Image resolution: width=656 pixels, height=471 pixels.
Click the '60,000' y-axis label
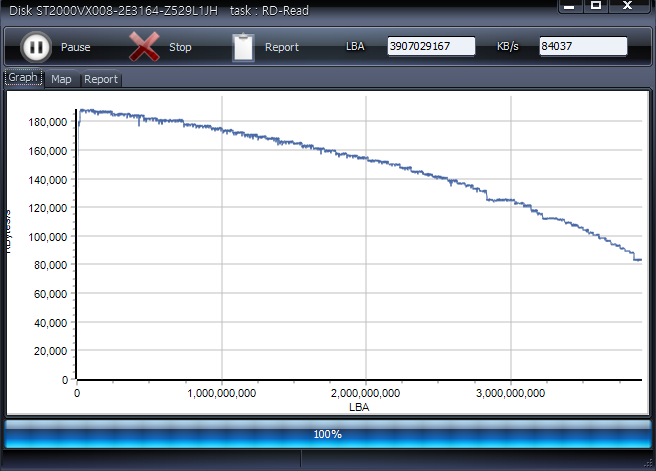point(51,294)
